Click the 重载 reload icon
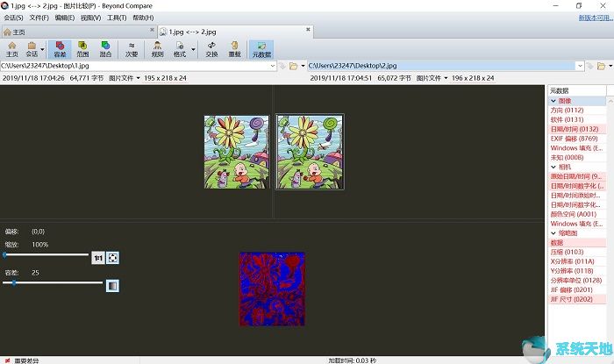The height and width of the screenshot is (364, 614). click(x=234, y=49)
